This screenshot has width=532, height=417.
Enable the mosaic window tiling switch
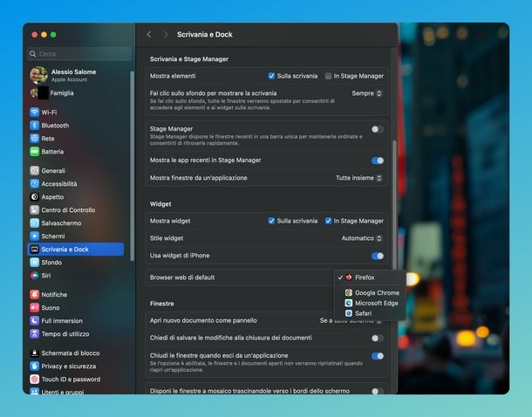tap(378, 391)
